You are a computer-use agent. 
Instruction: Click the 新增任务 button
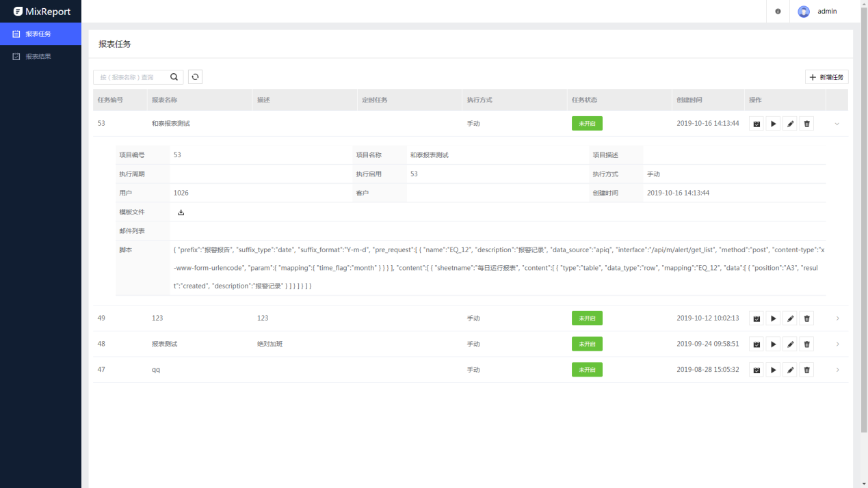[826, 77]
